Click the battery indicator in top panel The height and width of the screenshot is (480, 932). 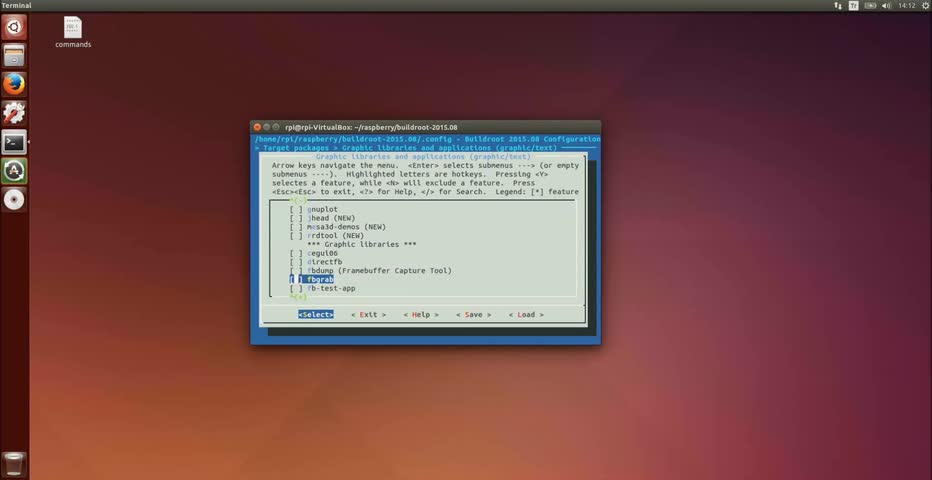point(870,5)
